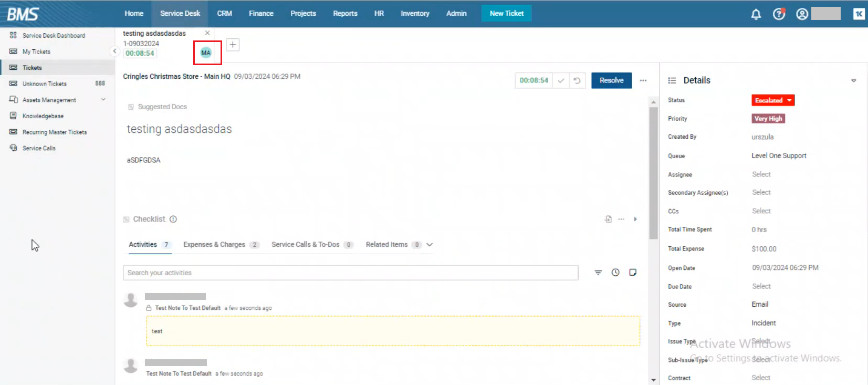
Task: Click the timer checkmark toggle
Action: [561, 80]
